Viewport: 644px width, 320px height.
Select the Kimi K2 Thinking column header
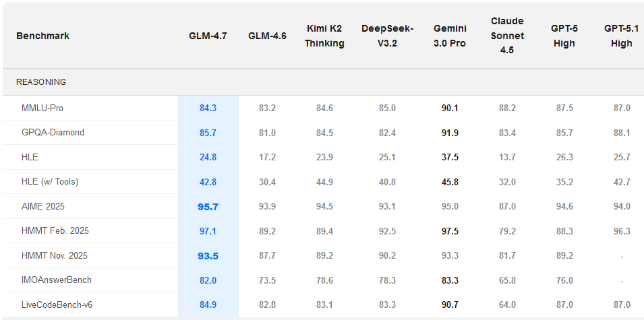(x=324, y=36)
